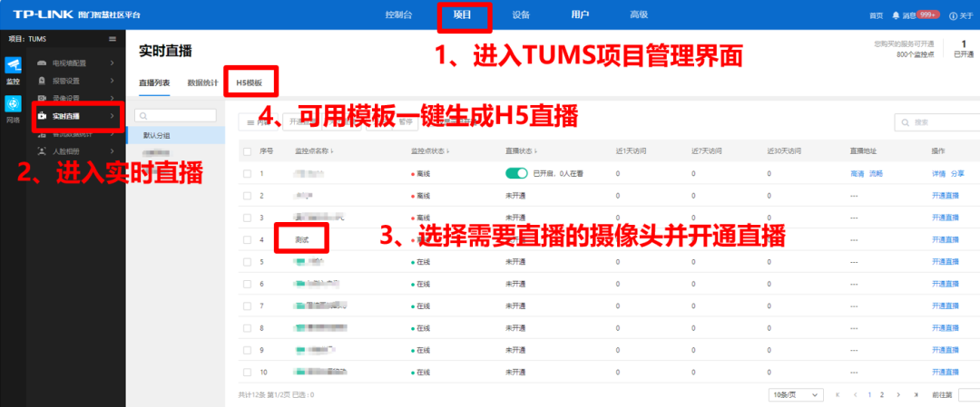This screenshot has height=407, width=980.
Task: Expand the 录像设置 submenu chevron
Action: (112, 98)
